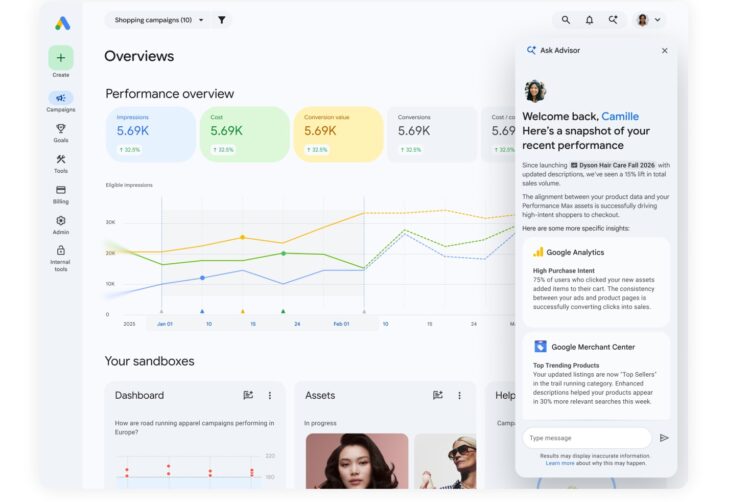
Task: Click the Learn more link
Action: (560, 463)
